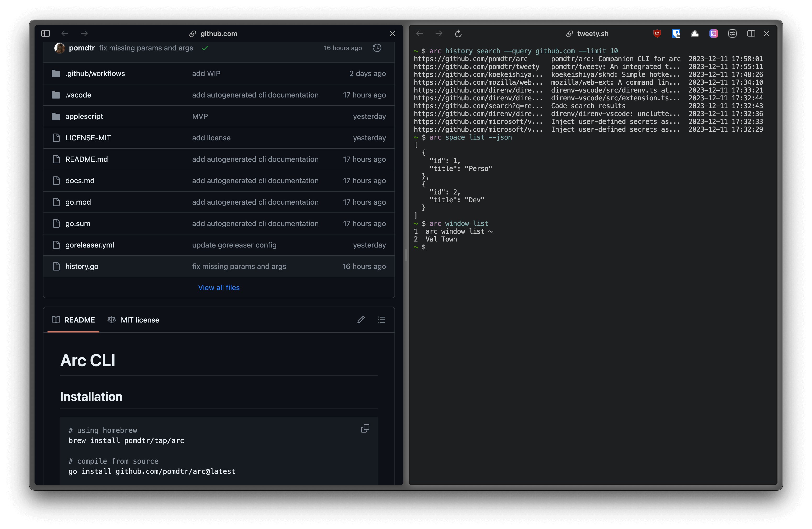812x529 pixels.
Task: Open the LICENSE-MIT file
Action: coord(88,138)
